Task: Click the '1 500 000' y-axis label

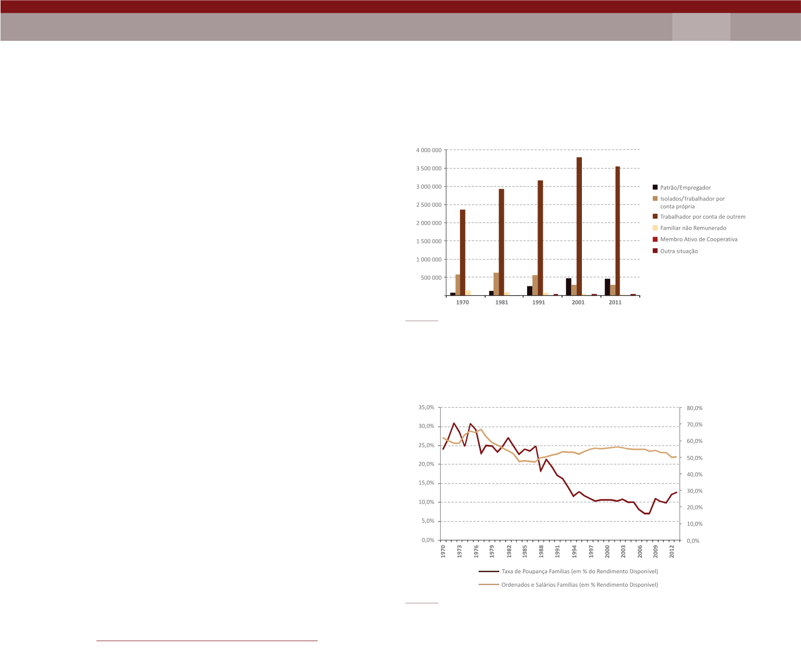Action: pyautogui.click(x=429, y=241)
